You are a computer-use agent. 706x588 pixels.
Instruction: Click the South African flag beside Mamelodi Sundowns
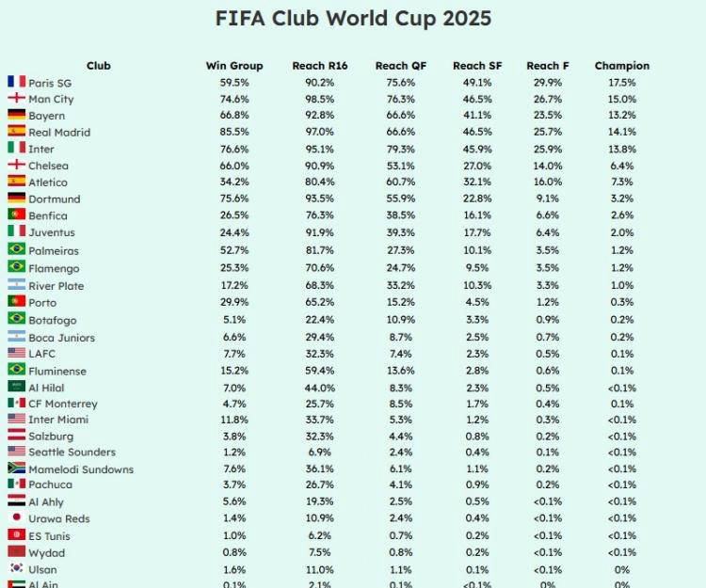(x=16, y=468)
